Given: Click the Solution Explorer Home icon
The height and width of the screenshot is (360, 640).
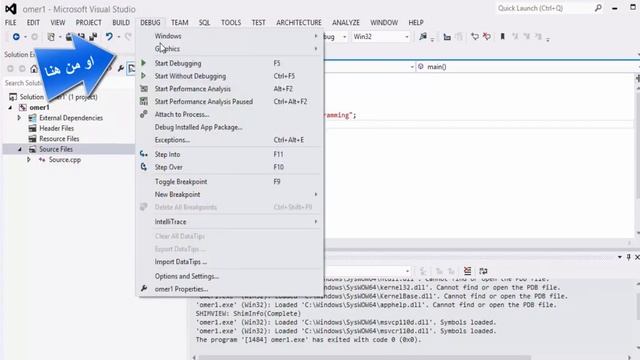Looking at the screenshot, I should pos(34,69).
